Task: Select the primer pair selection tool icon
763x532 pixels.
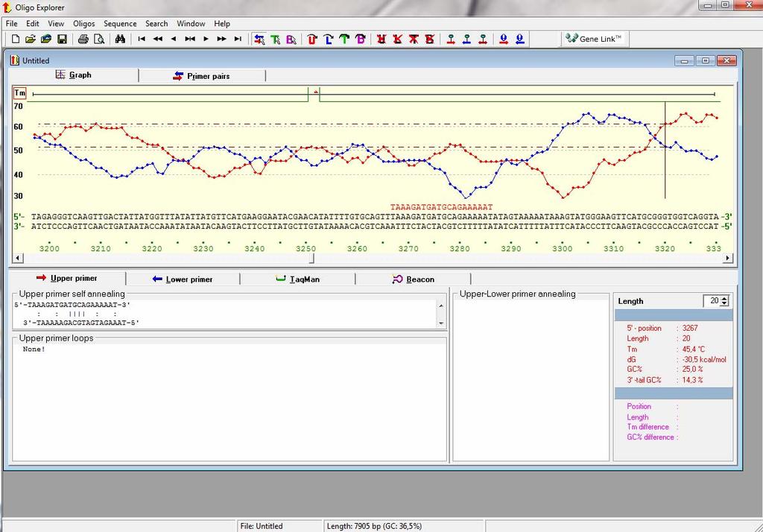Action: pyautogui.click(x=259, y=39)
